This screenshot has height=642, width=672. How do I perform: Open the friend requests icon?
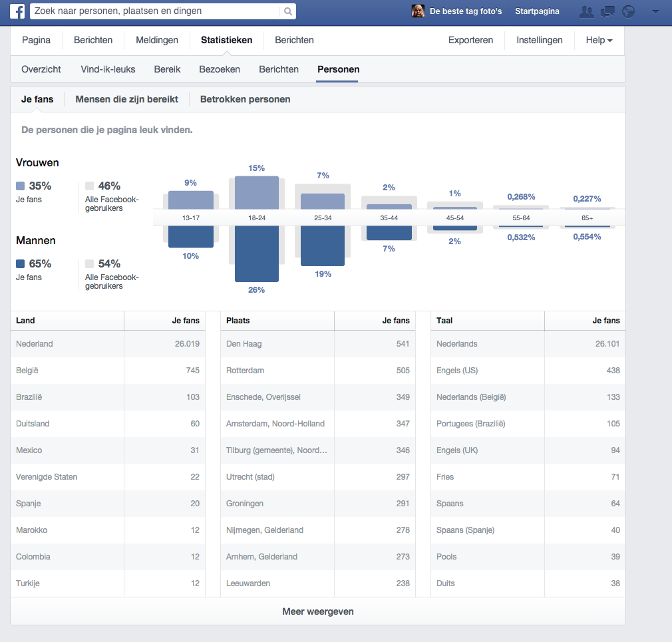coord(586,11)
